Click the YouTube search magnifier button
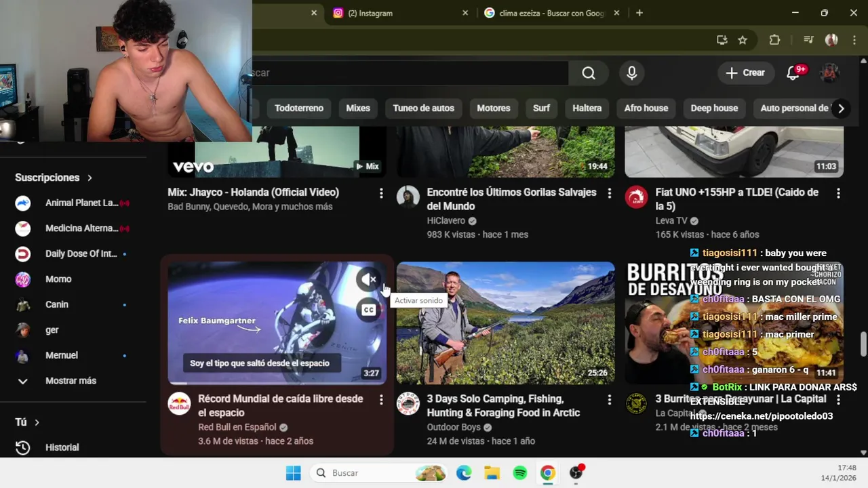The image size is (868, 488). [x=589, y=73]
